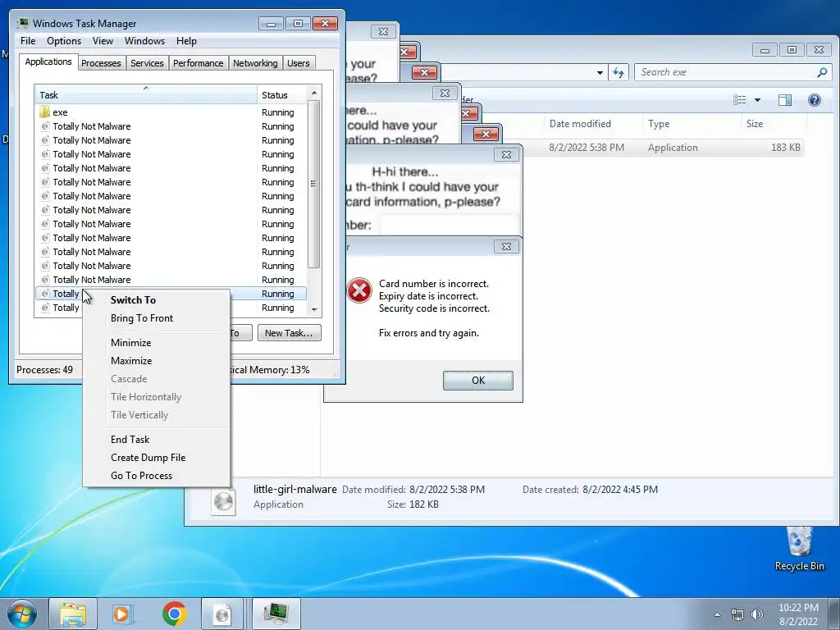Open the View menu in Task Manager
840x630 pixels.
pyautogui.click(x=103, y=41)
